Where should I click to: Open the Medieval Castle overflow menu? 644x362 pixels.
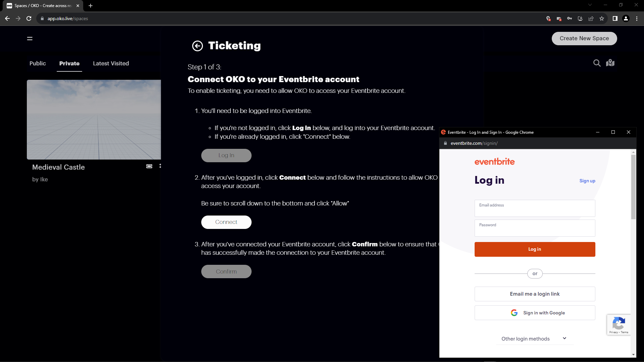click(x=161, y=166)
